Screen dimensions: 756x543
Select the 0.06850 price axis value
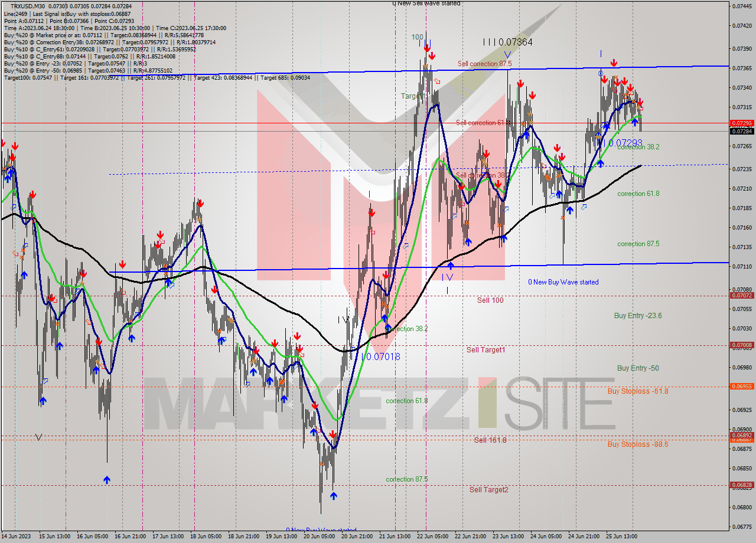pyautogui.click(x=742, y=468)
